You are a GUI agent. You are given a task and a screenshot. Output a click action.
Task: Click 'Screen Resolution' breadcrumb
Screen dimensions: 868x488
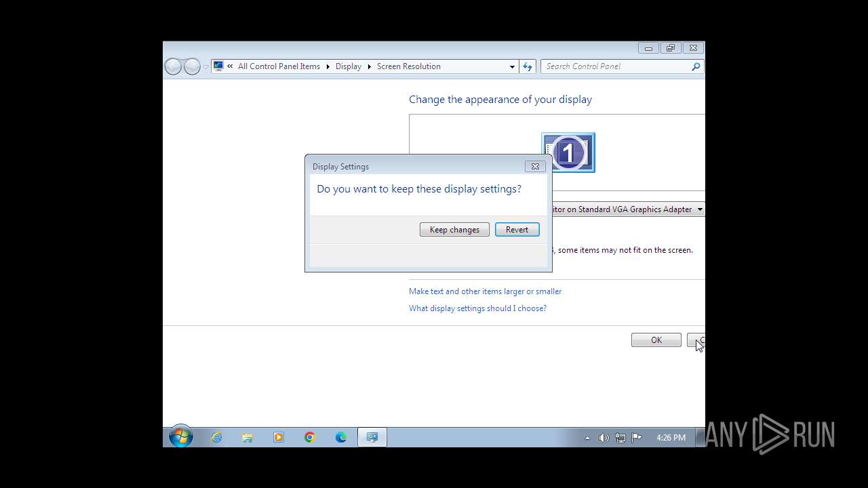pyautogui.click(x=409, y=66)
